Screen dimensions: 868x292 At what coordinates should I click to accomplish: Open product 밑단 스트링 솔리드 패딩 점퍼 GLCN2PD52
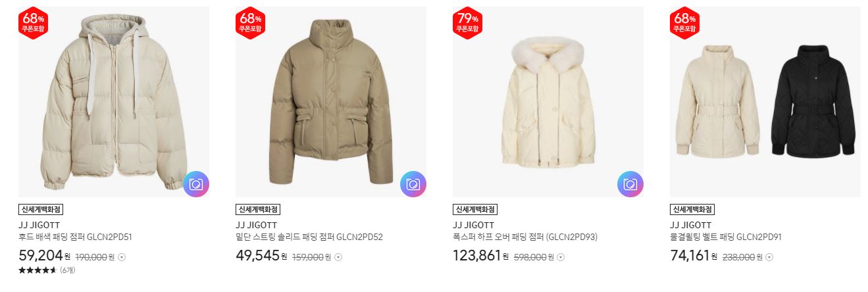[309, 237]
